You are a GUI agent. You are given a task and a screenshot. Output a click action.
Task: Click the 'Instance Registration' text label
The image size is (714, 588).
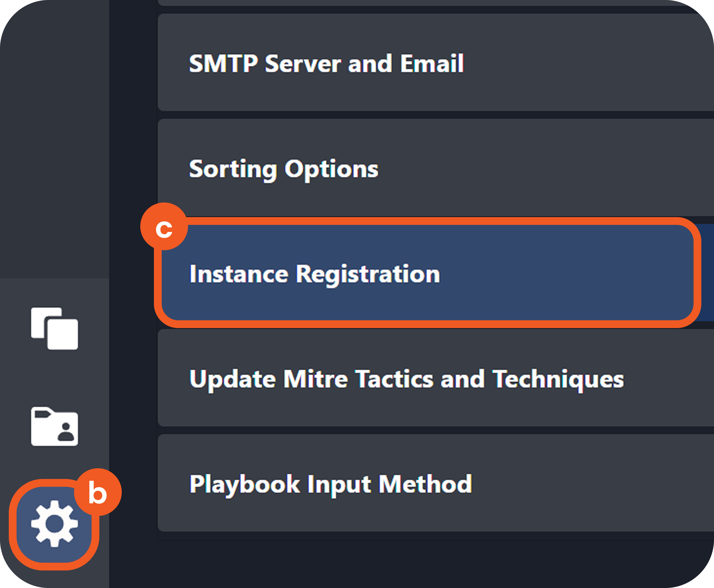click(314, 274)
